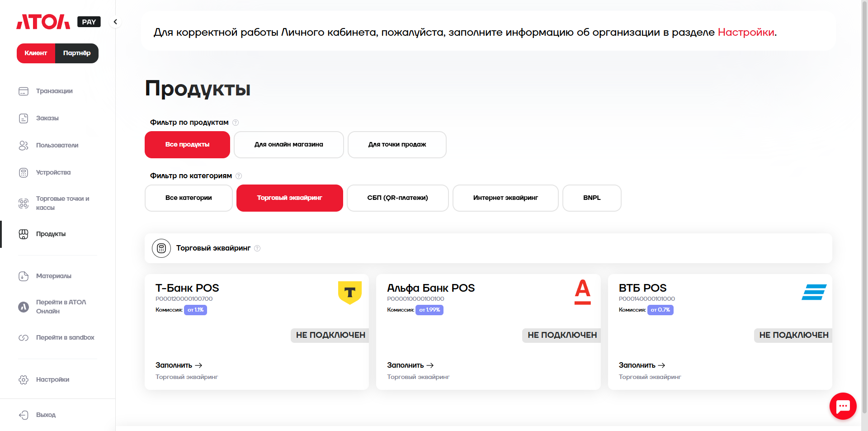Open the Заказы sidebar icon
The height and width of the screenshot is (431, 868).
pyautogui.click(x=24, y=118)
